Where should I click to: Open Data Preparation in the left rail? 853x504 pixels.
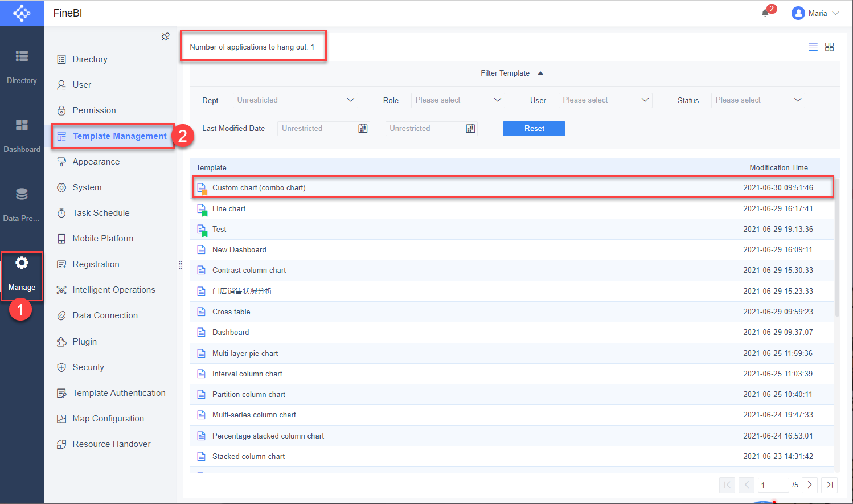22,202
